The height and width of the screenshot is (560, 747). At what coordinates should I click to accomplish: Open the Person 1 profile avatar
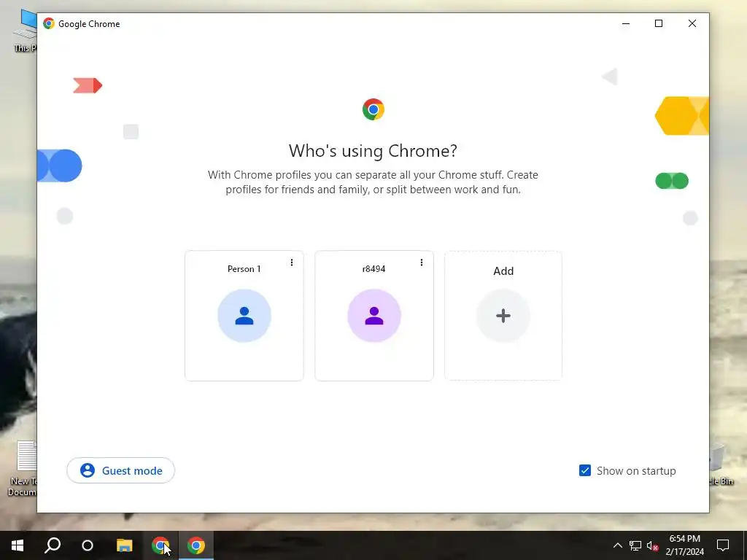[x=244, y=316]
